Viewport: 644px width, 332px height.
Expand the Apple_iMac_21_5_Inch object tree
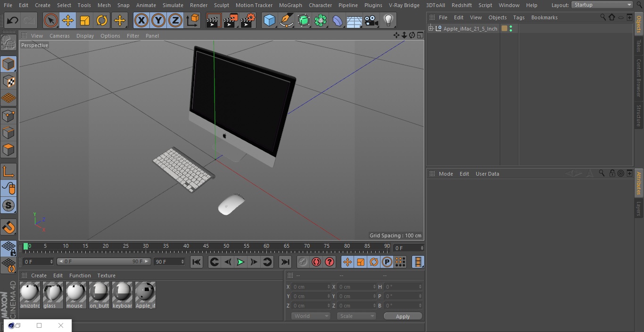pos(430,29)
